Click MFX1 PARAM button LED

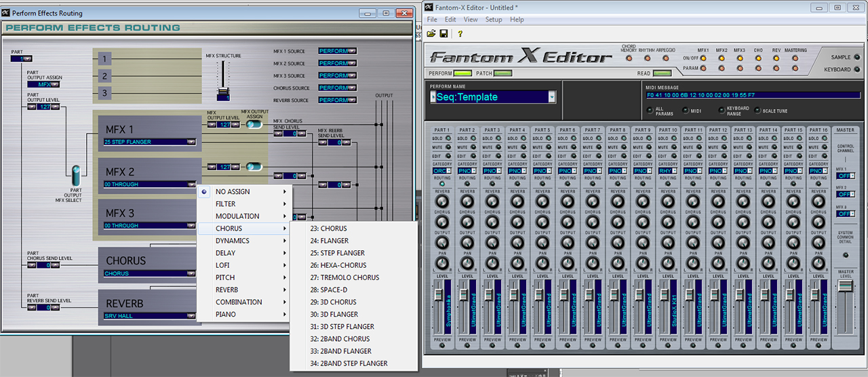703,68
